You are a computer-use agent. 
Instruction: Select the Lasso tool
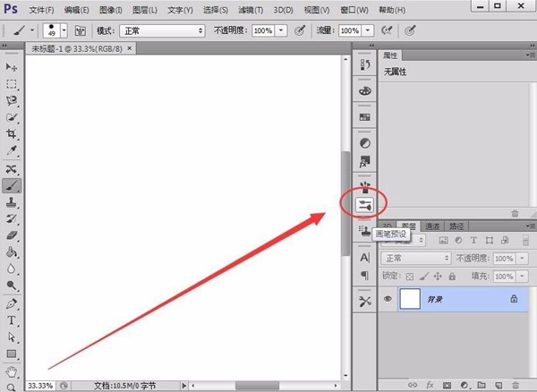[x=12, y=101]
